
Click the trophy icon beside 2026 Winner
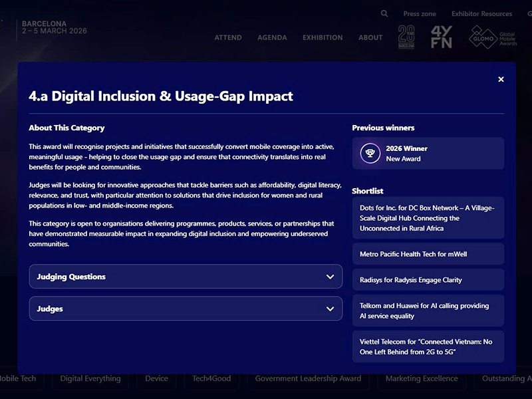point(370,154)
